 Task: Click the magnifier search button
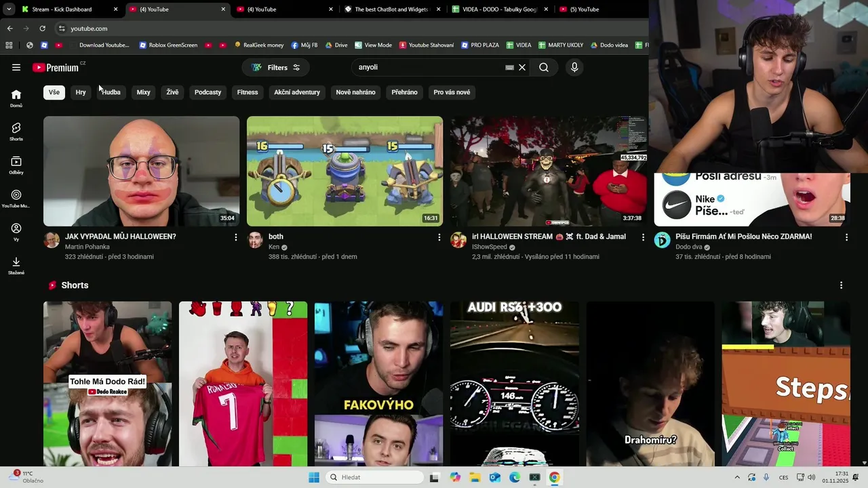pyautogui.click(x=544, y=67)
